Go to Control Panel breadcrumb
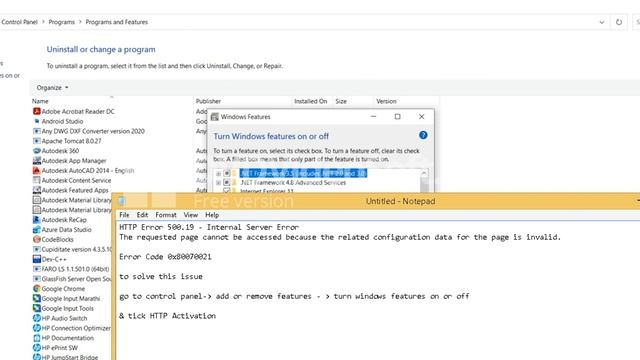Viewport: 640px width, 360px height. click(19, 22)
